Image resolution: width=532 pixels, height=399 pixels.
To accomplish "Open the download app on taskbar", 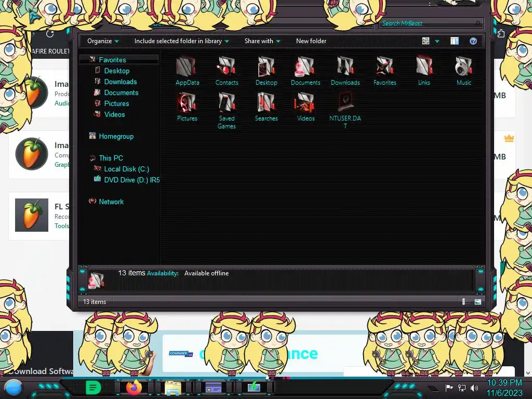I will [x=254, y=387].
